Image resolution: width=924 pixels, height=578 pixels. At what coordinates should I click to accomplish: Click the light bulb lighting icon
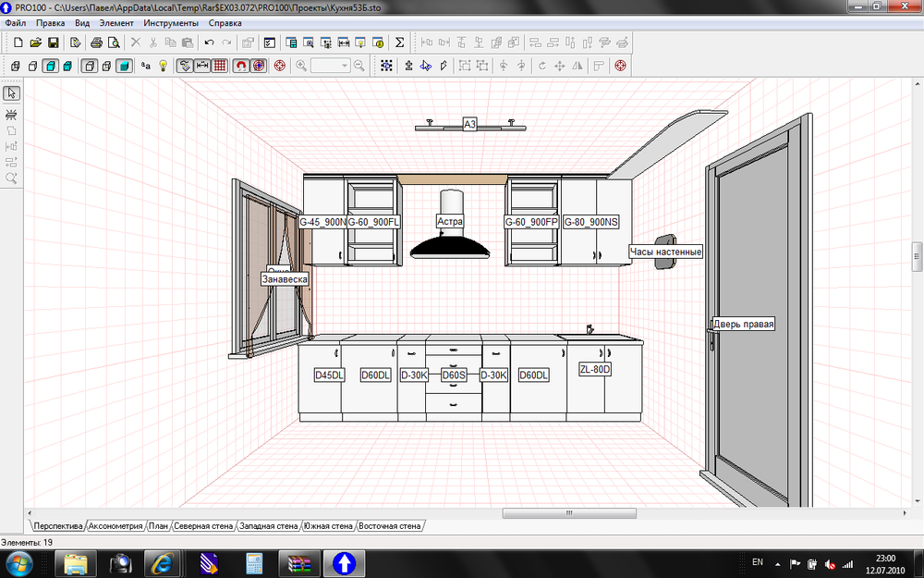point(164,66)
